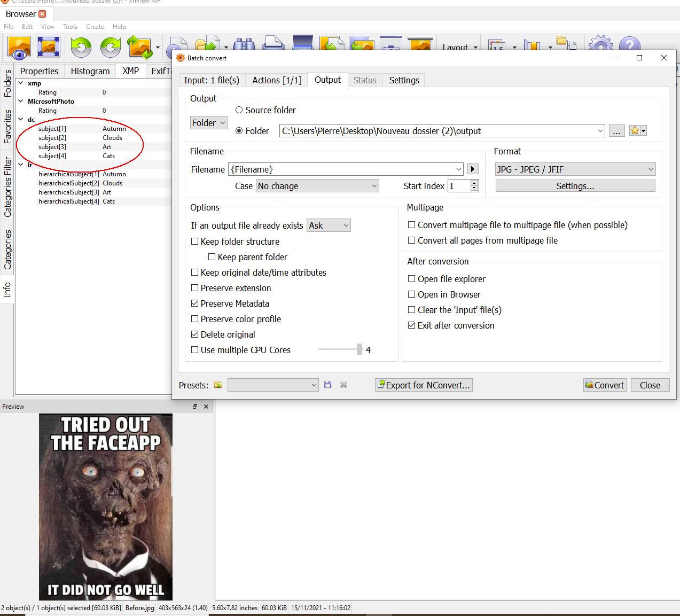Toggle Keep original date/time attributes

(195, 272)
